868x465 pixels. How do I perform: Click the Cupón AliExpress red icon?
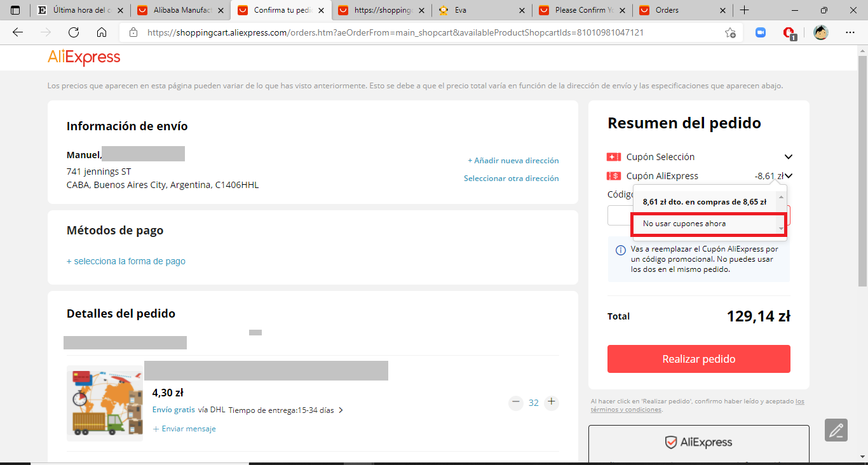pyautogui.click(x=613, y=176)
